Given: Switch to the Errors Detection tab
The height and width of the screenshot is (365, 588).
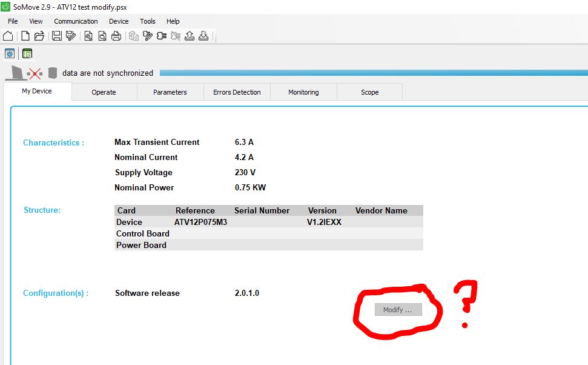Looking at the screenshot, I should point(237,92).
